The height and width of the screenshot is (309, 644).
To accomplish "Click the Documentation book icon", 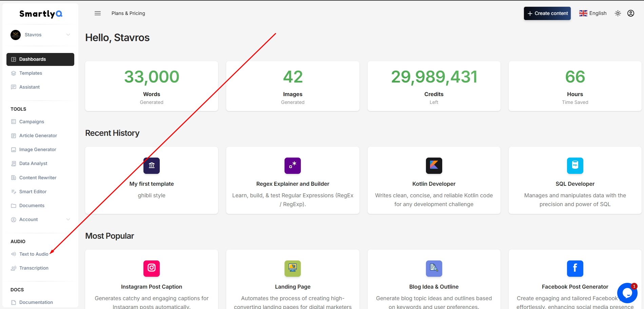I will (14, 303).
